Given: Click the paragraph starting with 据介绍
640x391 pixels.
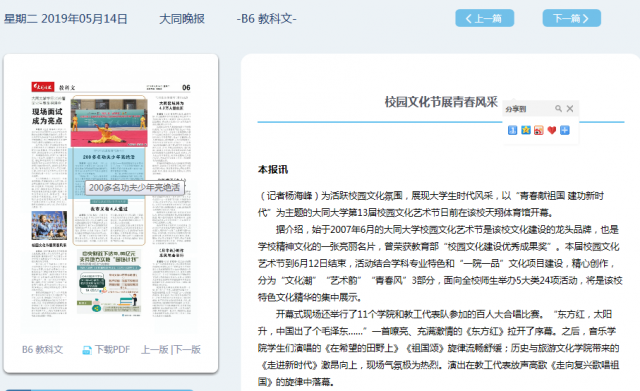Looking at the screenshot, I should pyautogui.click(x=440, y=263).
